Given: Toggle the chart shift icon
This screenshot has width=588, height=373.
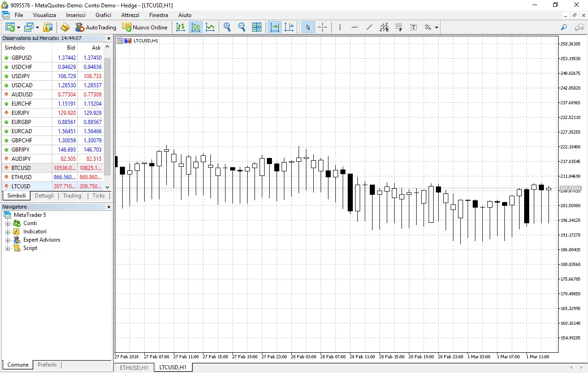Looking at the screenshot, I should click(x=289, y=27).
